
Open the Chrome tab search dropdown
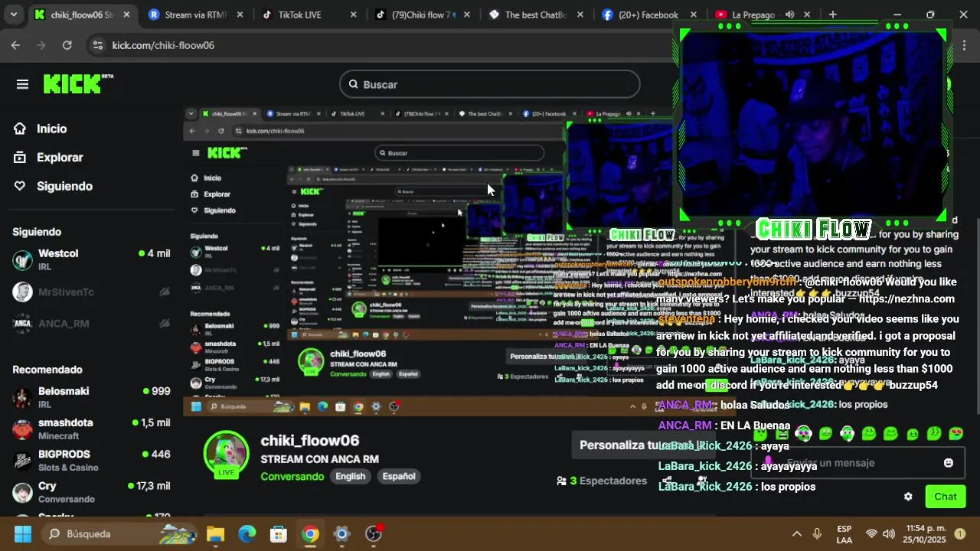pos(13,15)
